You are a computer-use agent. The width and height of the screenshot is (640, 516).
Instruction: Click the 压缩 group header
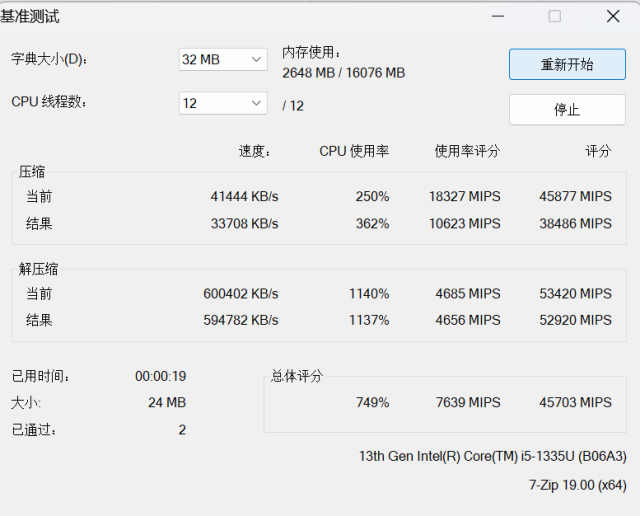click(32, 172)
